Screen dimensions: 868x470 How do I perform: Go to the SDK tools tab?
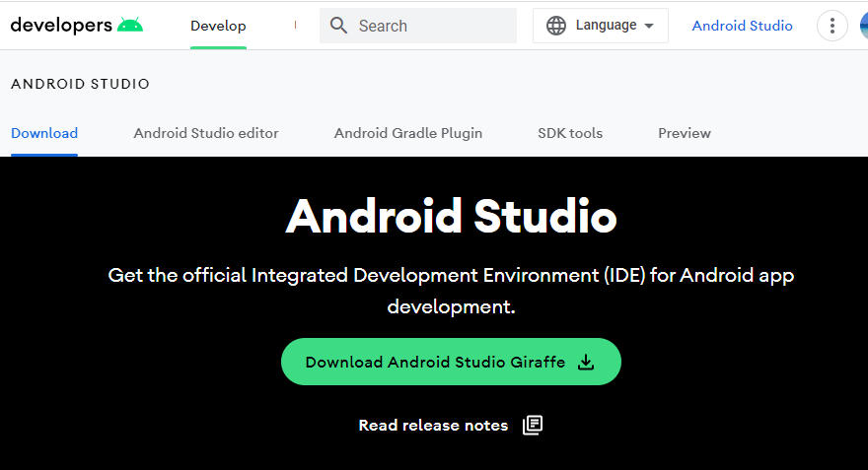pos(570,133)
